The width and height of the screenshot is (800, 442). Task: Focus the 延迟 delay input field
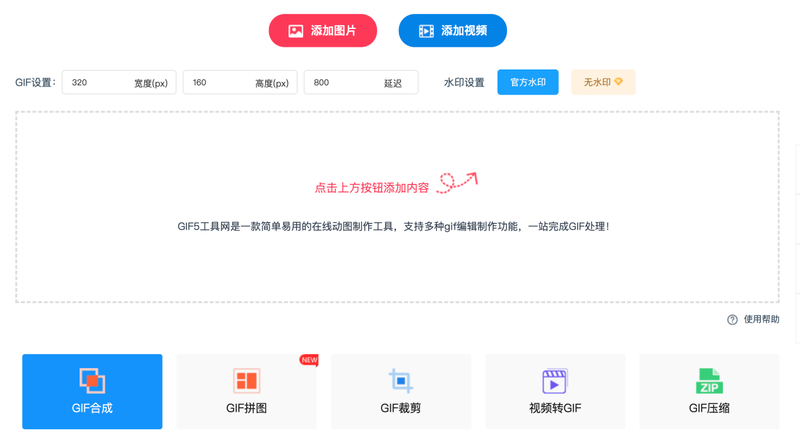[361, 82]
